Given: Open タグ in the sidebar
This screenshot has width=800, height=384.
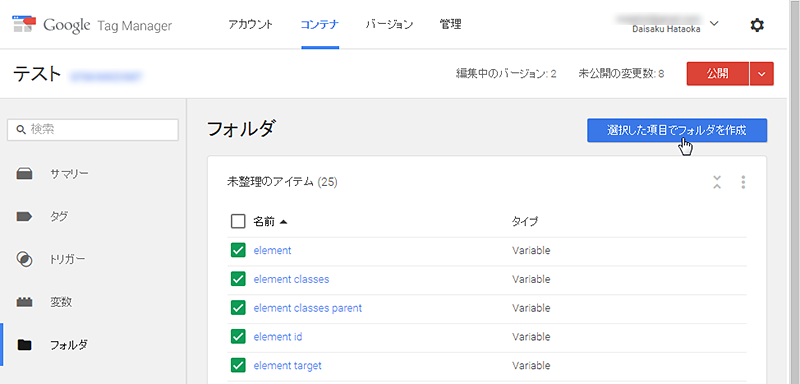Looking at the screenshot, I should pyautogui.click(x=59, y=217).
